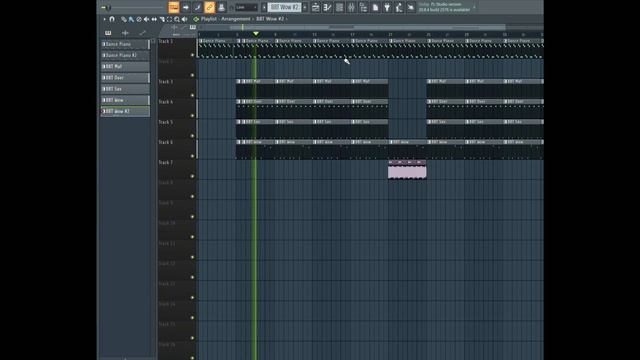Image resolution: width=640 pixels, height=360 pixels.
Task: Expand the news panel arrow
Action: pos(474,7)
